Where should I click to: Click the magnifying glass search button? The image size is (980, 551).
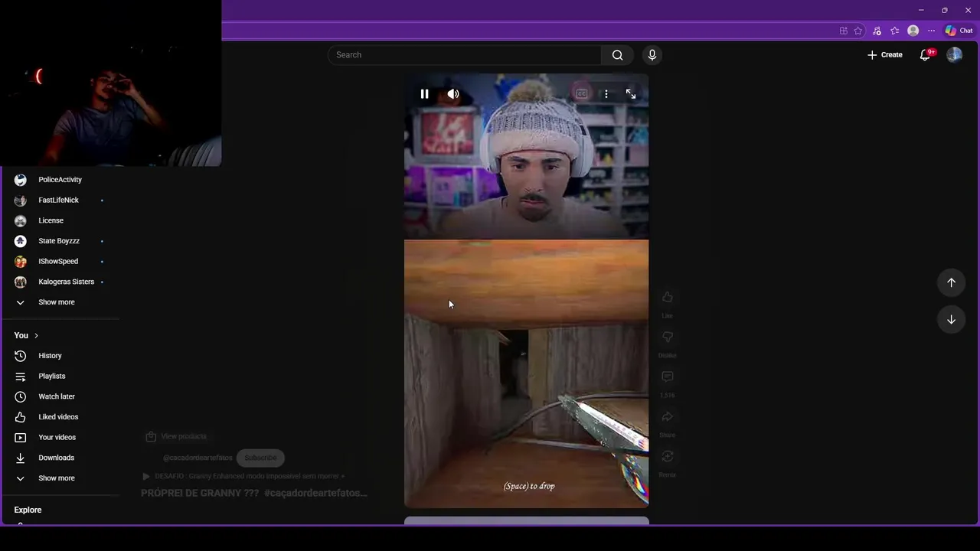click(x=617, y=55)
